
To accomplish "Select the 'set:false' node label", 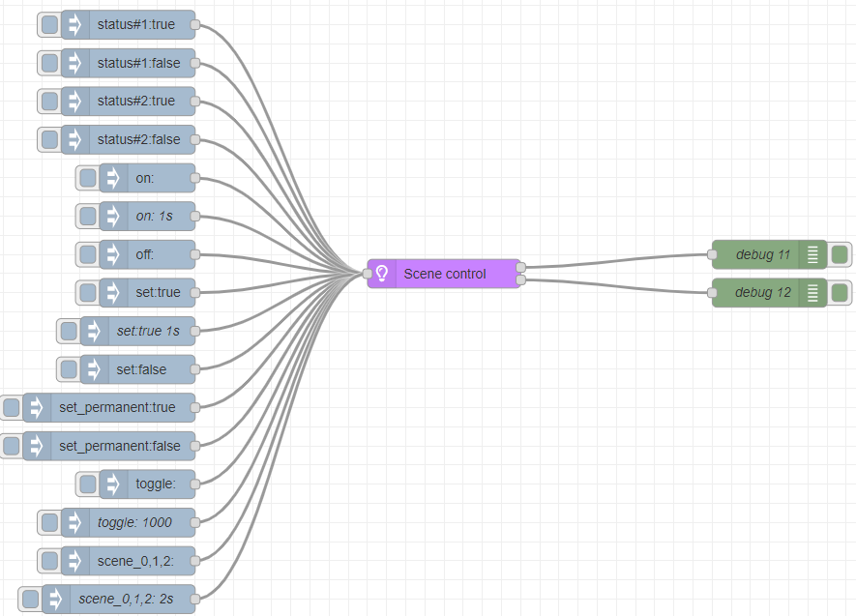I will (x=141, y=369).
